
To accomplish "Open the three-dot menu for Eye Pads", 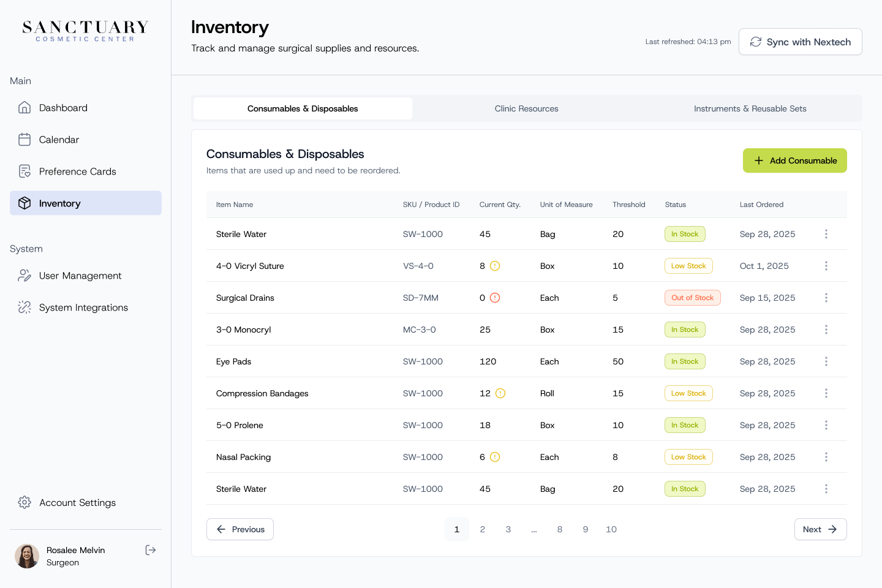I will point(826,361).
